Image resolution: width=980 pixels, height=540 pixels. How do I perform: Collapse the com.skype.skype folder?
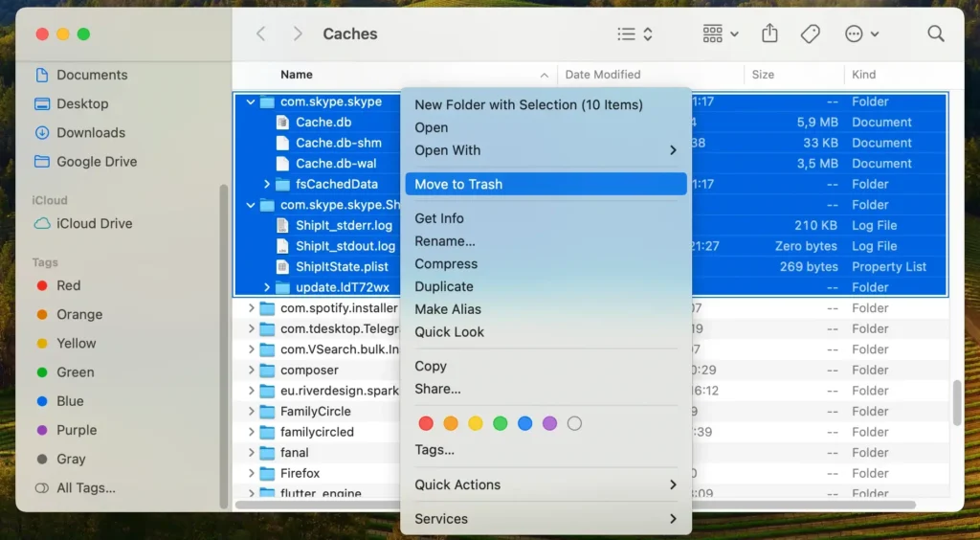(x=251, y=101)
